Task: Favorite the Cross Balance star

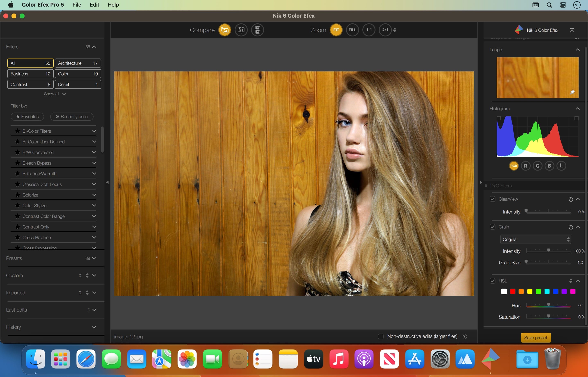Action: coord(17,237)
